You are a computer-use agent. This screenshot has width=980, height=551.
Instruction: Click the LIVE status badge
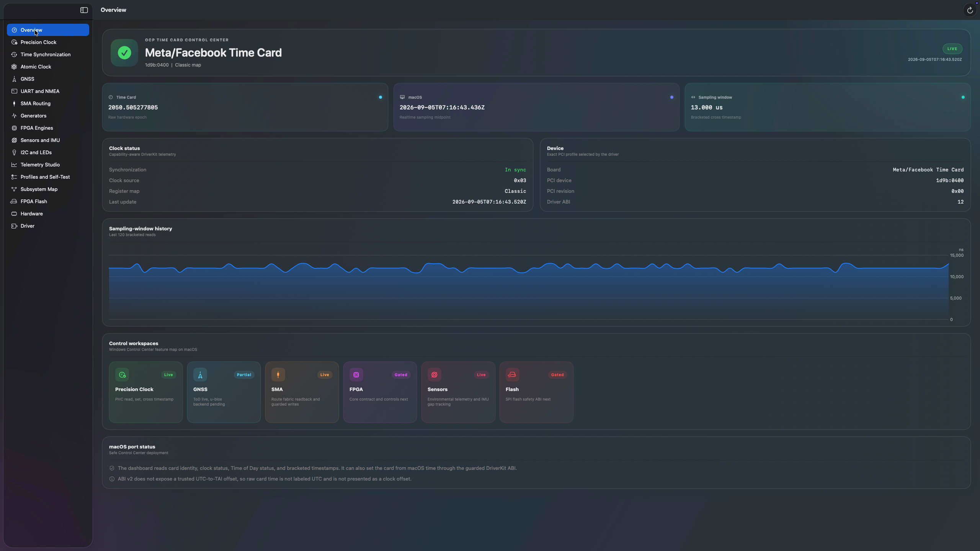pyautogui.click(x=952, y=49)
